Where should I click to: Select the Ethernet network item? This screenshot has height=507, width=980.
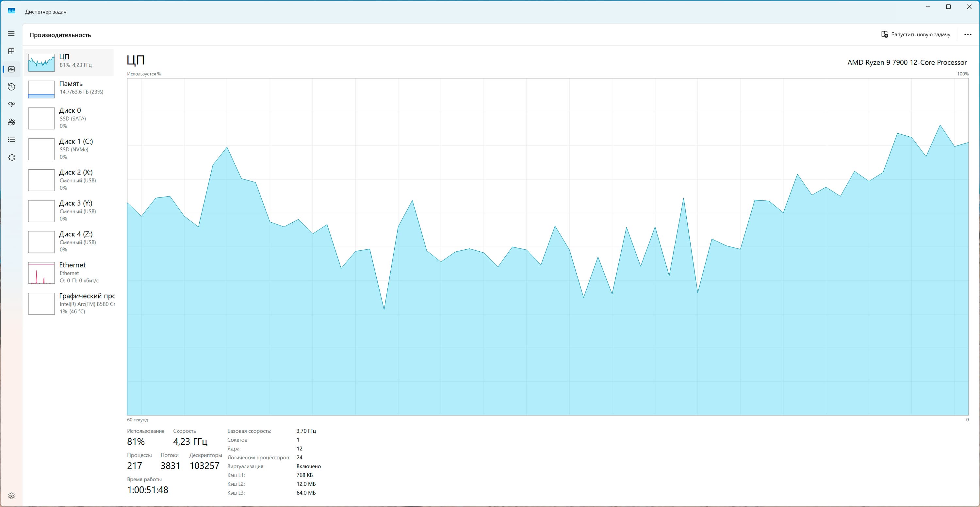pyautogui.click(x=69, y=273)
